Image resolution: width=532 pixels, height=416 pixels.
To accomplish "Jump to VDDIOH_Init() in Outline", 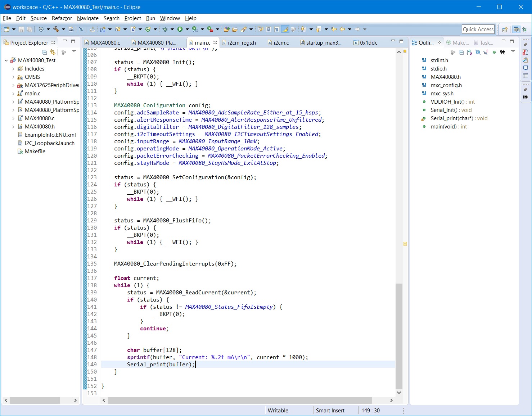I will (447, 102).
